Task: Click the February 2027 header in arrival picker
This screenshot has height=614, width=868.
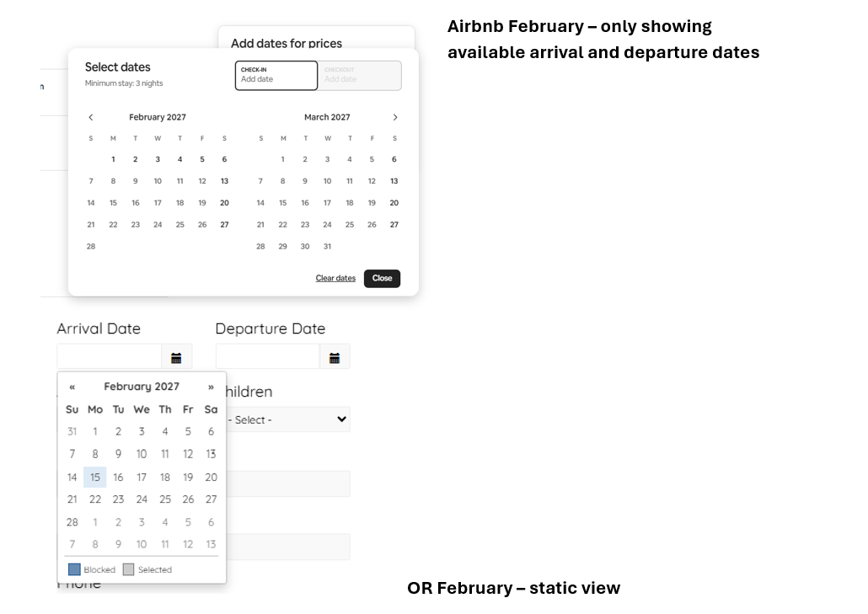Action: click(x=142, y=387)
